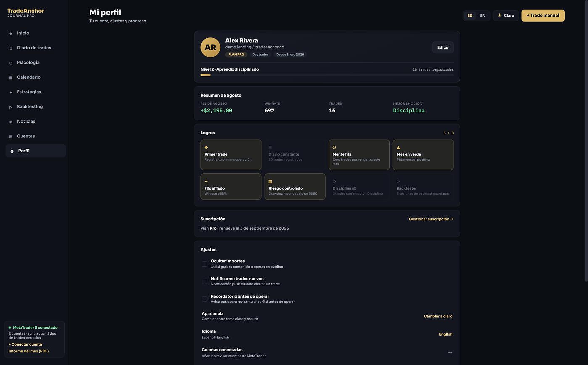Click the Day trader tag
Image resolution: width=588 pixels, height=365 pixels.
click(260, 54)
